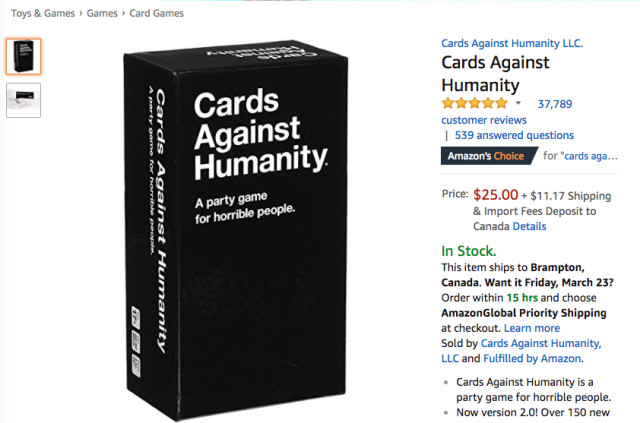Open the 37,789 review count link
The width and height of the screenshot is (640, 423).
tap(555, 104)
